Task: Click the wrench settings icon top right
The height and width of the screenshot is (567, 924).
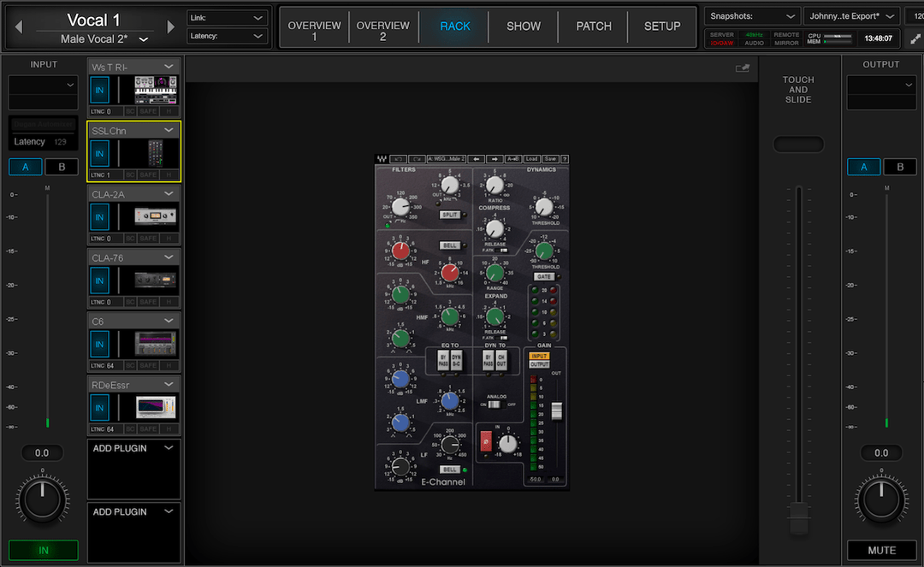Action: (x=915, y=38)
